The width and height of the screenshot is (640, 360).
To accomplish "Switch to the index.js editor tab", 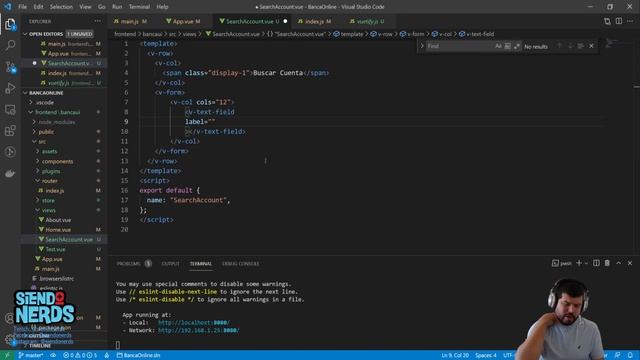I will point(315,21).
